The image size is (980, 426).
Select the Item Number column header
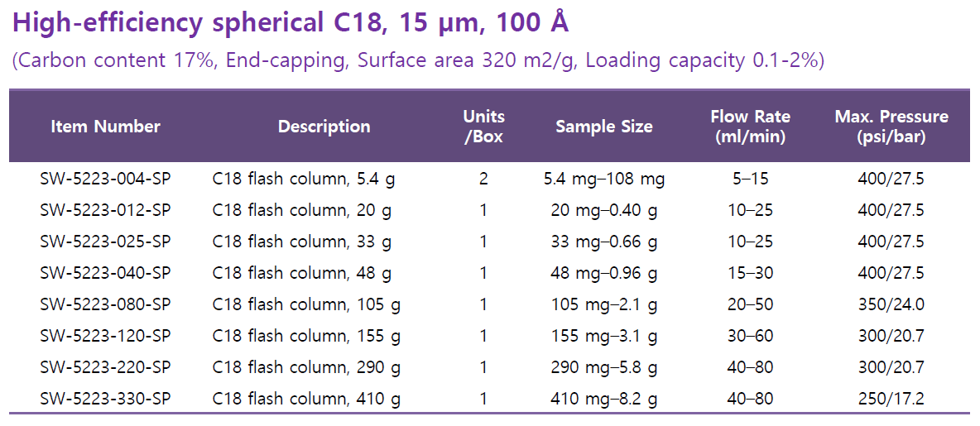pyautogui.click(x=105, y=127)
